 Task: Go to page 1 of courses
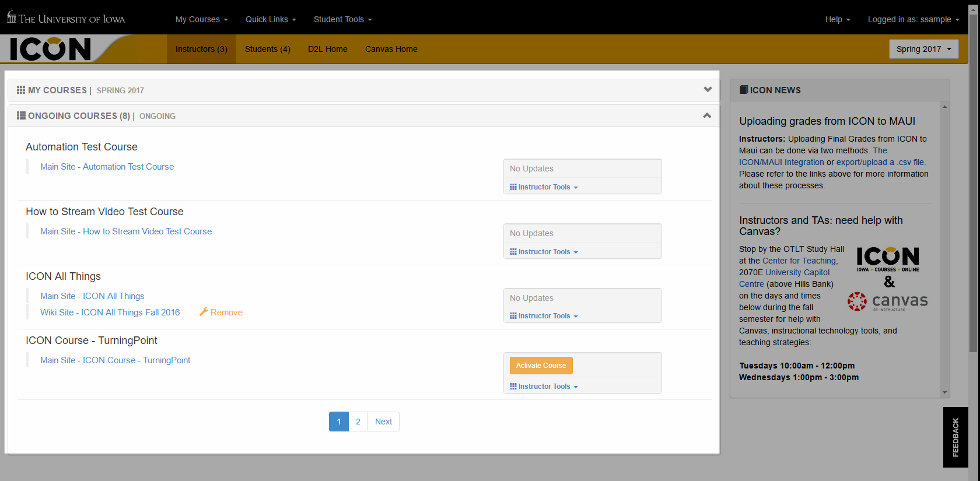339,422
